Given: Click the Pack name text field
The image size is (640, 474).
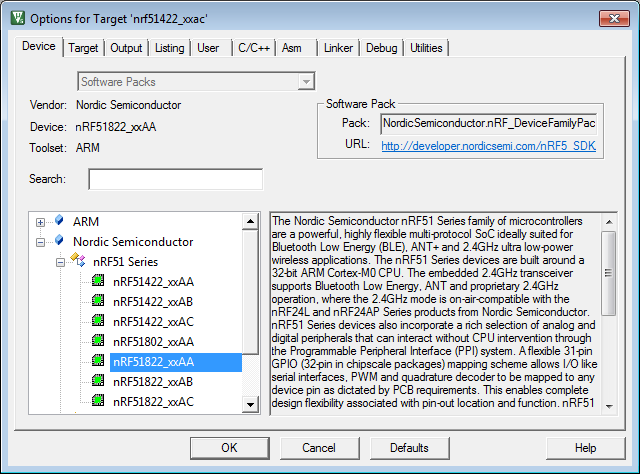Looking at the screenshot, I should (x=489, y=124).
